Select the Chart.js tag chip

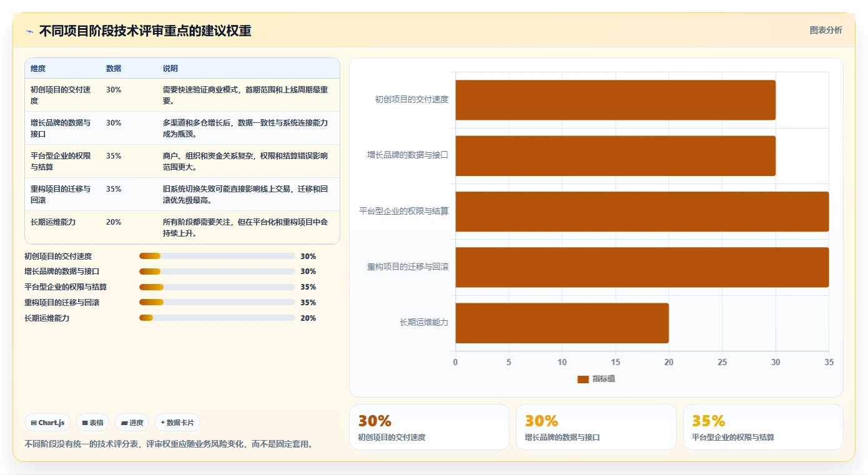pyautogui.click(x=48, y=423)
